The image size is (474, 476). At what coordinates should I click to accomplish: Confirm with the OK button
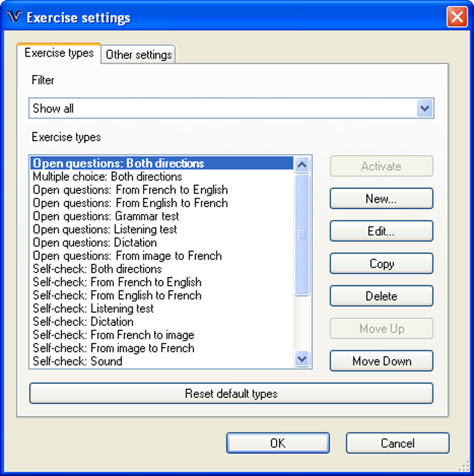(277, 443)
